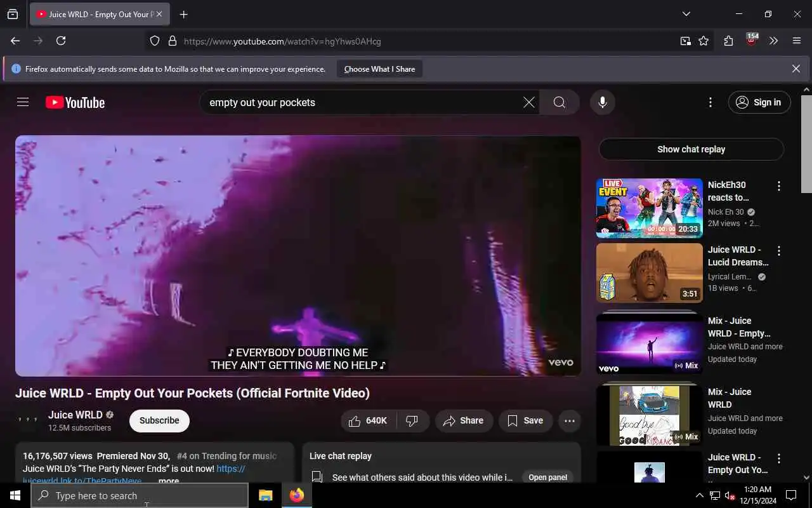
Task: Subscribe to Juice WRLD channel
Action: [x=159, y=420]
